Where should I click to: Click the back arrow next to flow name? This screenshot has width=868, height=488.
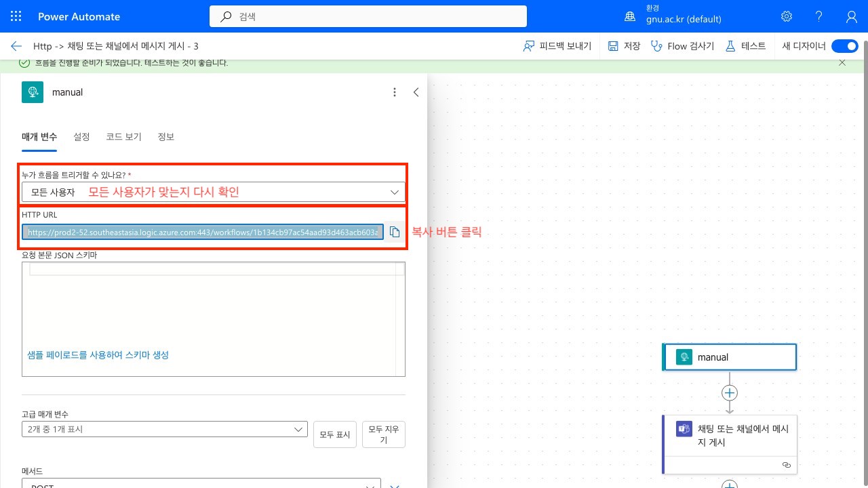point(16,46)
